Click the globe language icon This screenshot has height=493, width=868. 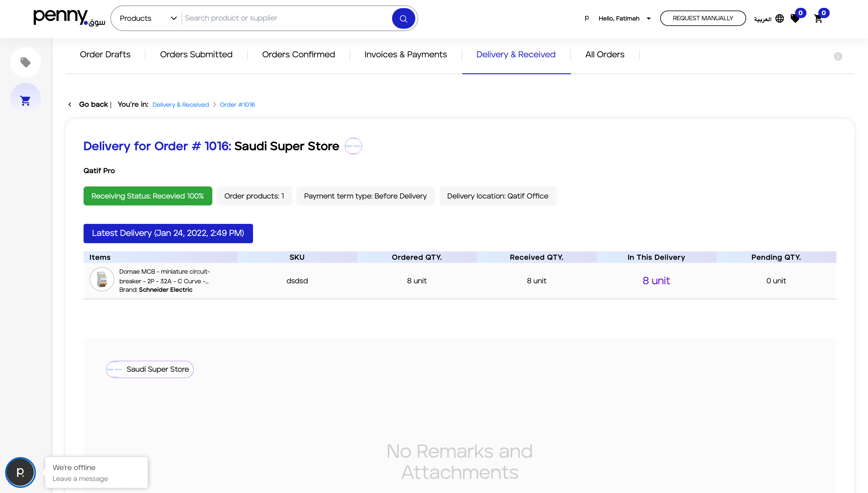coord(779,18)
